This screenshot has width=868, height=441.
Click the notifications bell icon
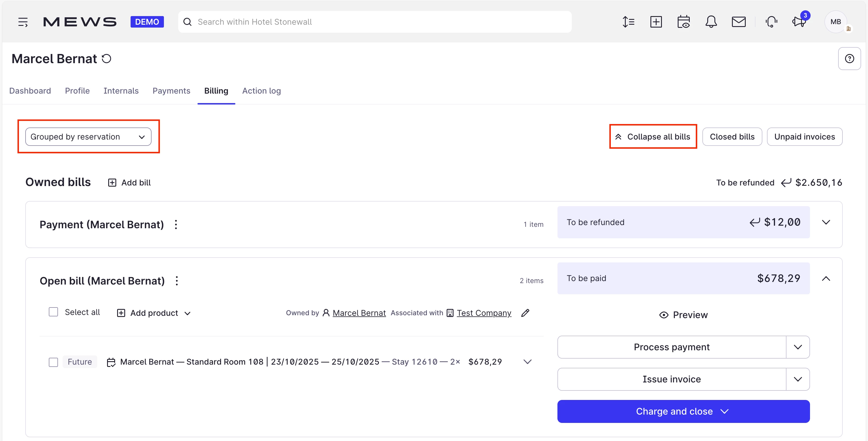coord(711,22)
